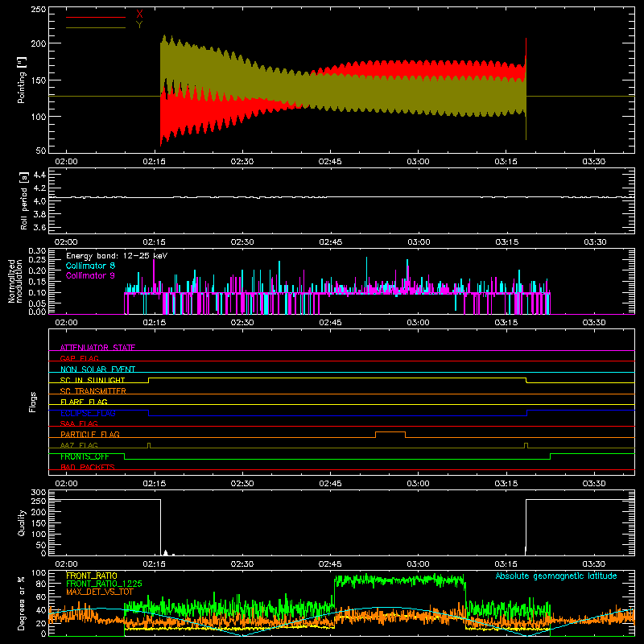Click the Pointing axis title
Image resolution: width=644 pixels, height=644 pixels.
click(x=22, y=80)
